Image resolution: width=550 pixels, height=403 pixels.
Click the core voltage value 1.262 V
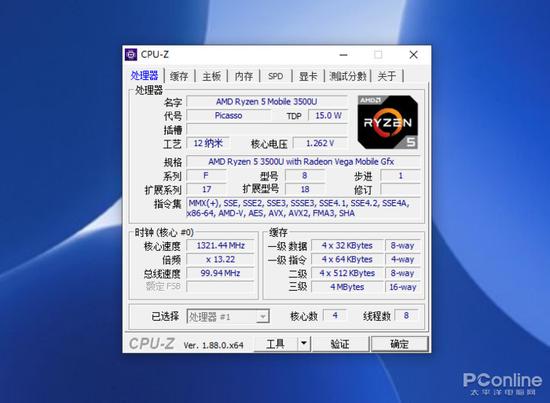[320, 143]
